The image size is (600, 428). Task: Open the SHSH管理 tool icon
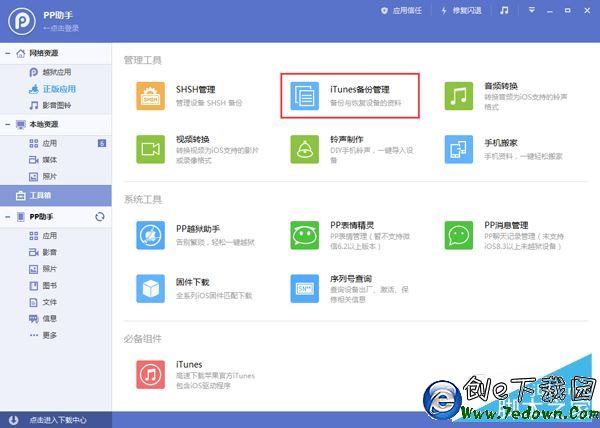(150, 96)
